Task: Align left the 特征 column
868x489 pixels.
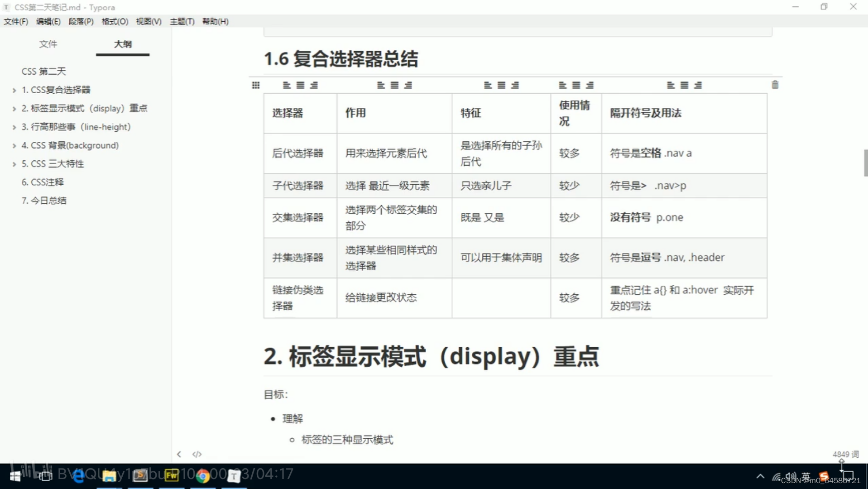Action: coord(488,85)
